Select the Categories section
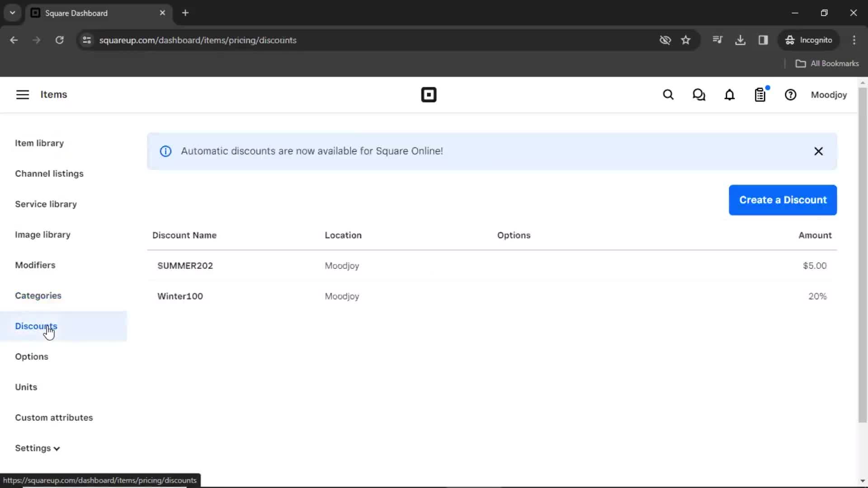This screenshot has width=868, height=488. [38, 295]
